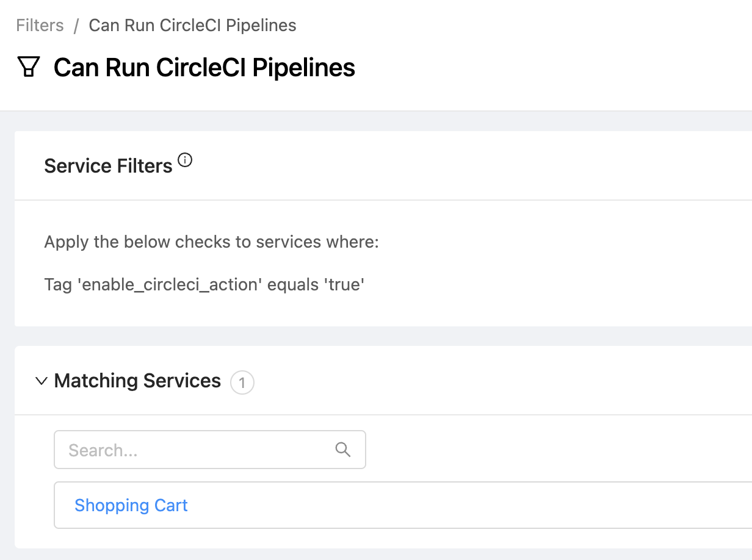Click the matching services count badge
This screenshot has height=560, width=752.
coord(242,383)
